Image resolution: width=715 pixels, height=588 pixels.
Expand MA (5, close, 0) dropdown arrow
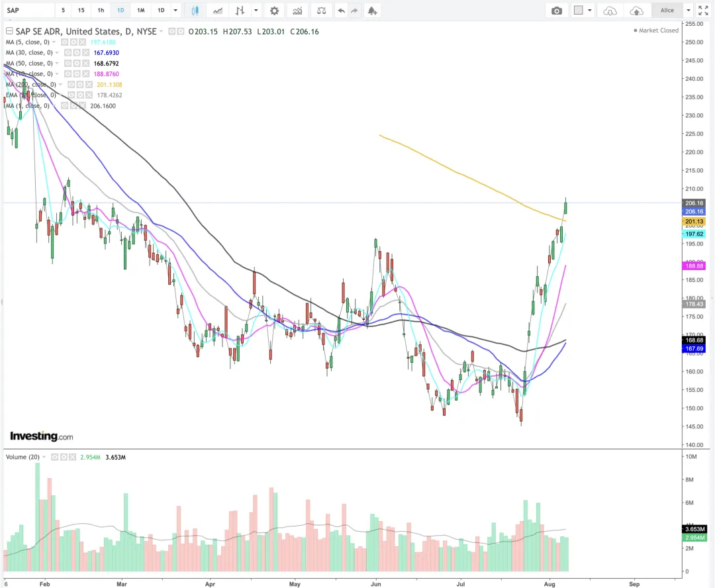54,42
